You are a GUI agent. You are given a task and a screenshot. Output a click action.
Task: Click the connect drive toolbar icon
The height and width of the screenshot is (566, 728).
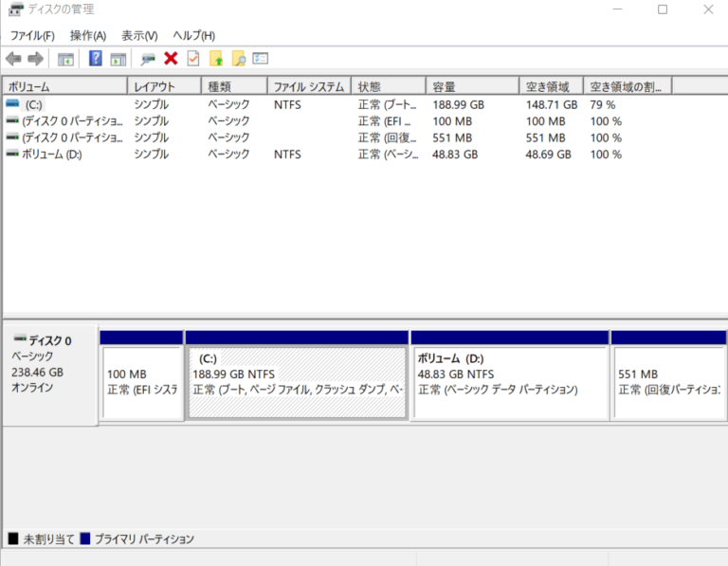point(148,59)
